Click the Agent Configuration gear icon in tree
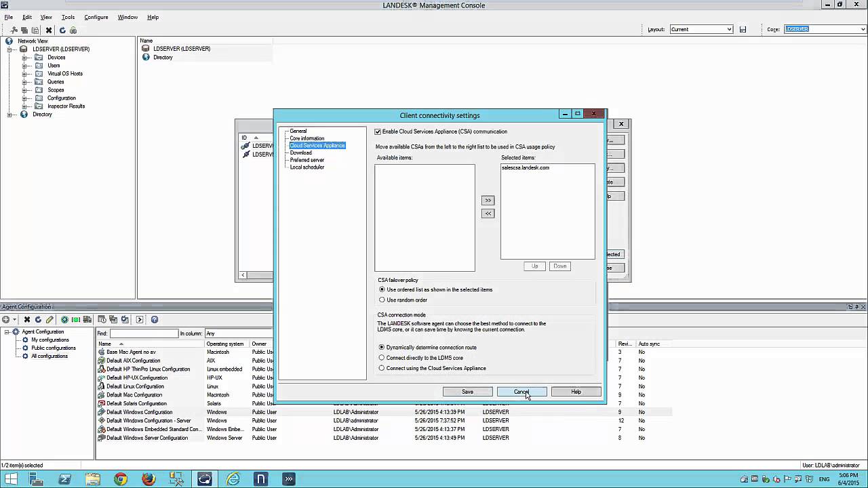 click(16, 331)
